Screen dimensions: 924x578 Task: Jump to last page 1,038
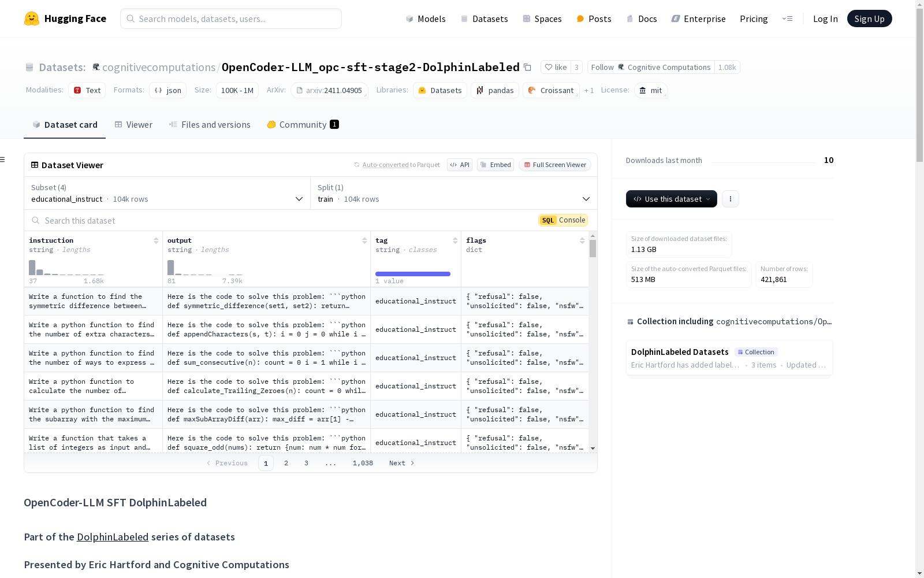click(363, 463)
